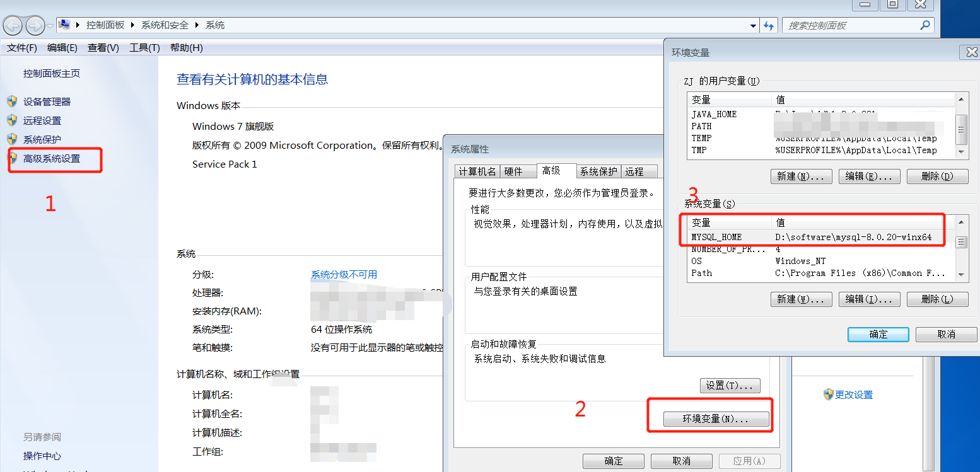Click the computer icon in address bar
The image size is (980, 472).
click(x=64, y=25)
